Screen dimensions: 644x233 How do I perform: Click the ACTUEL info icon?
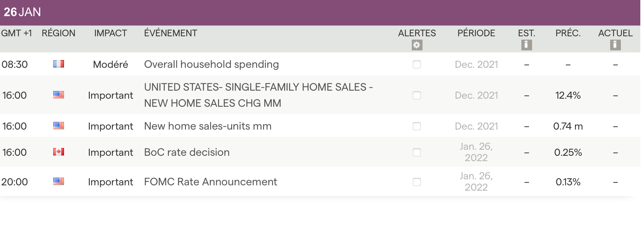615,45
